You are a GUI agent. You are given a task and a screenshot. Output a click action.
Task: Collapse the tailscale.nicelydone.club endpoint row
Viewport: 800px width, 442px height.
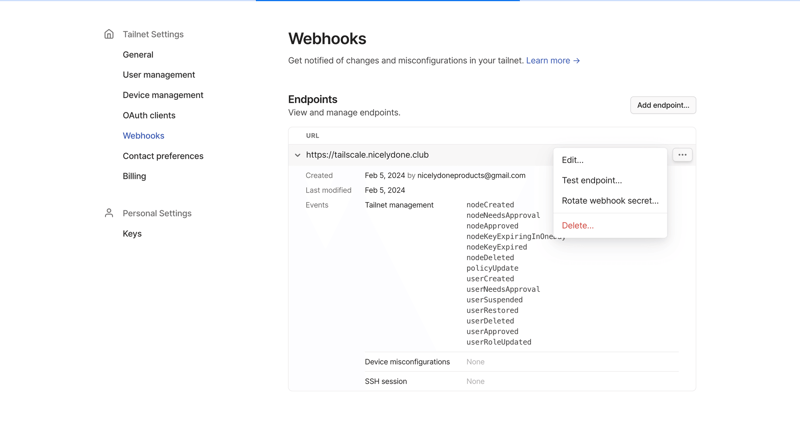[x=297, y=155]
